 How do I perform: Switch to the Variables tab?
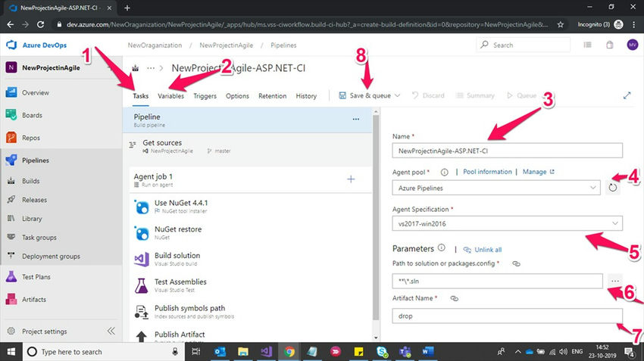tap(171, 96)
